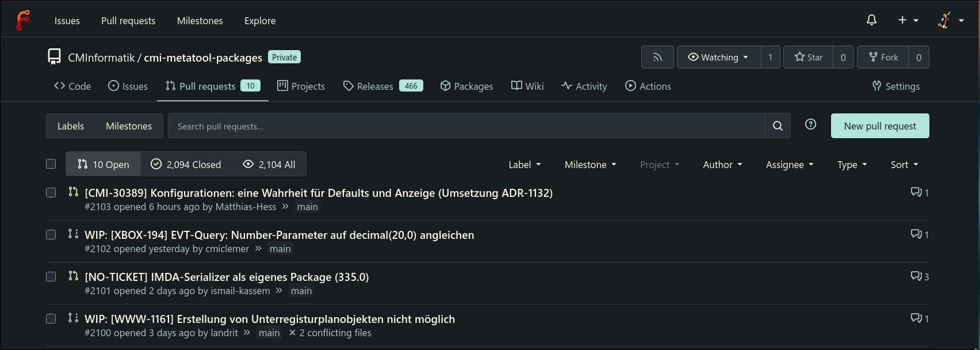Open the Type filter dropdown
980x350 pixels.
pos(852,165)
